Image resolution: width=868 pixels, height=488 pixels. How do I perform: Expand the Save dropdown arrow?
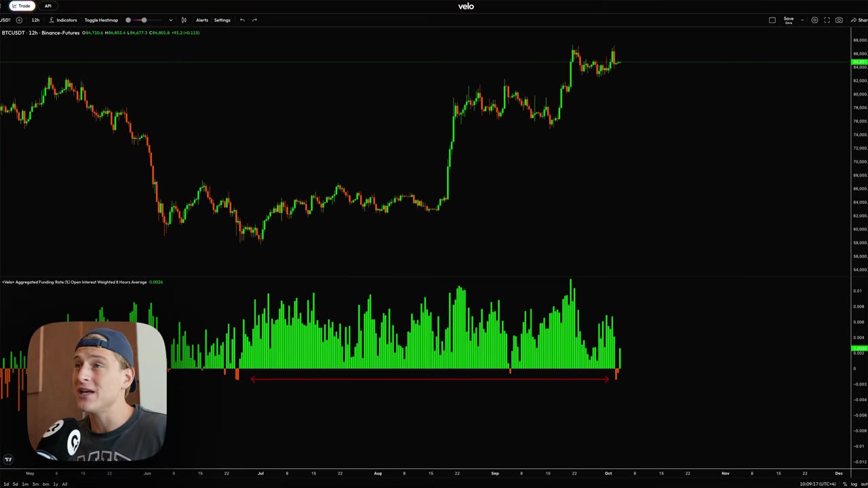point(802,20)
